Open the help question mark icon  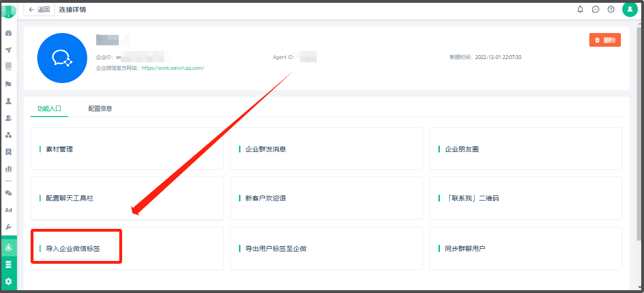click(x=611, y=9)
